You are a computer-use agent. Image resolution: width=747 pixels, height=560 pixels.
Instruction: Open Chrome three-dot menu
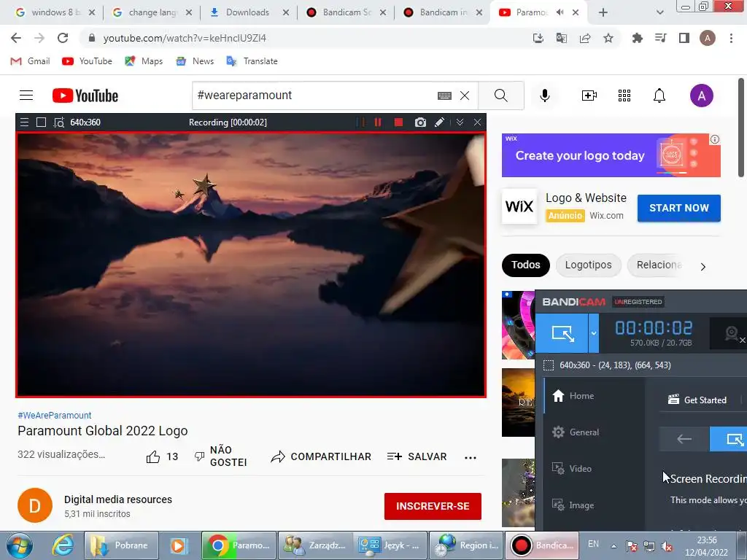pos(731,38)
